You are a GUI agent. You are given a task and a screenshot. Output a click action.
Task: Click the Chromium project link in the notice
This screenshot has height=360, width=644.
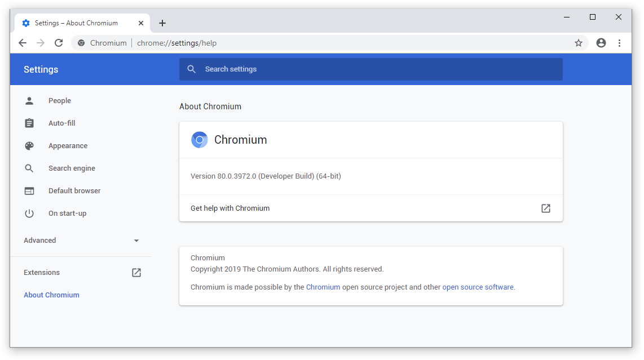tap(323, 287)
